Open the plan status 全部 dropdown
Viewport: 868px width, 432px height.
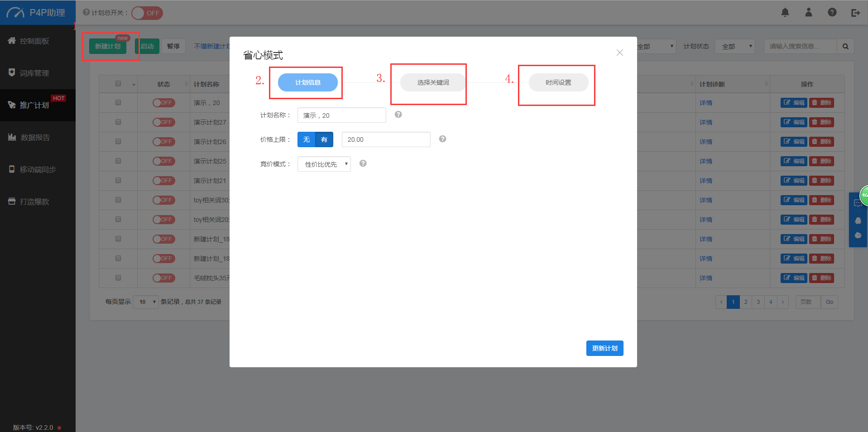pyautogui.click(x=735, y=46)
